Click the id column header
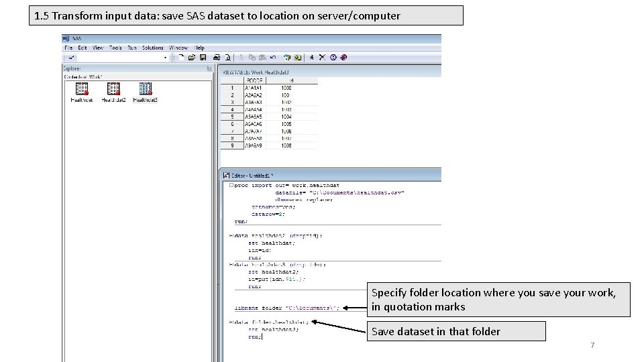644x362 pixels. 292,80
